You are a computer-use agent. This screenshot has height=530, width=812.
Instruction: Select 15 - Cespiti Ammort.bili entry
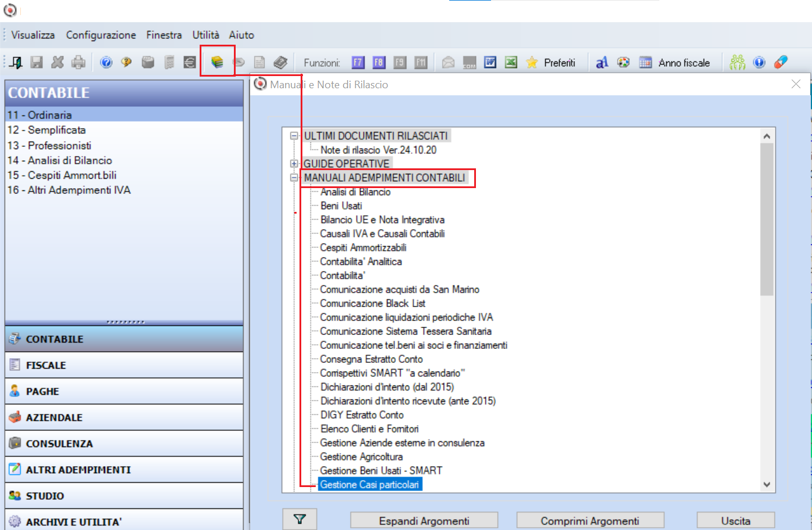coord(62,175)
